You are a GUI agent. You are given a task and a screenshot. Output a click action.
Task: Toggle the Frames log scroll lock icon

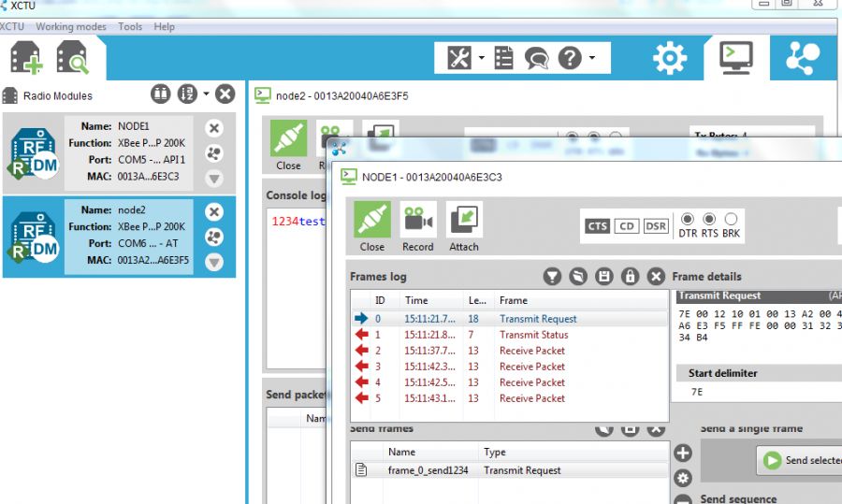(x=630, y=277)
